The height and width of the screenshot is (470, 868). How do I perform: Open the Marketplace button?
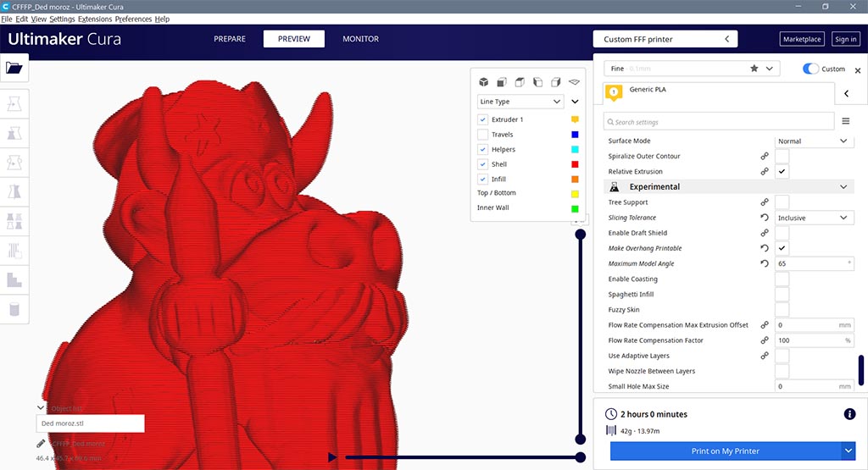pyautogui.click(x=801, y=39)
